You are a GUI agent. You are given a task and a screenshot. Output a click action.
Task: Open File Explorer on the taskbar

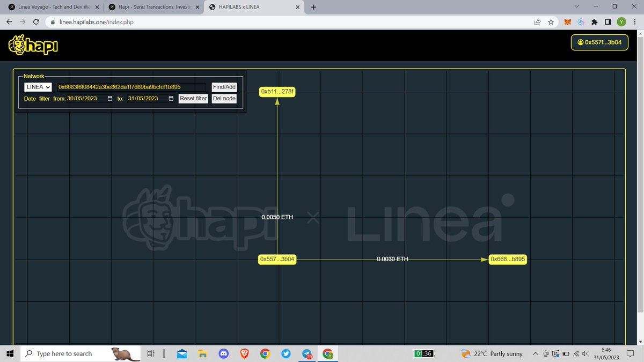tap(202, 354)
